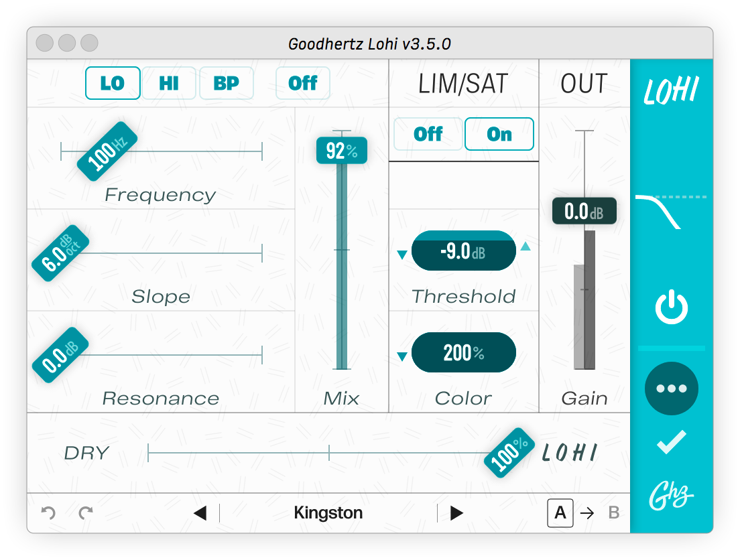The height and width of the screenshot is (560, 740).
Task: Click the up arrow beside Threshold value
Action: point(526,246)
